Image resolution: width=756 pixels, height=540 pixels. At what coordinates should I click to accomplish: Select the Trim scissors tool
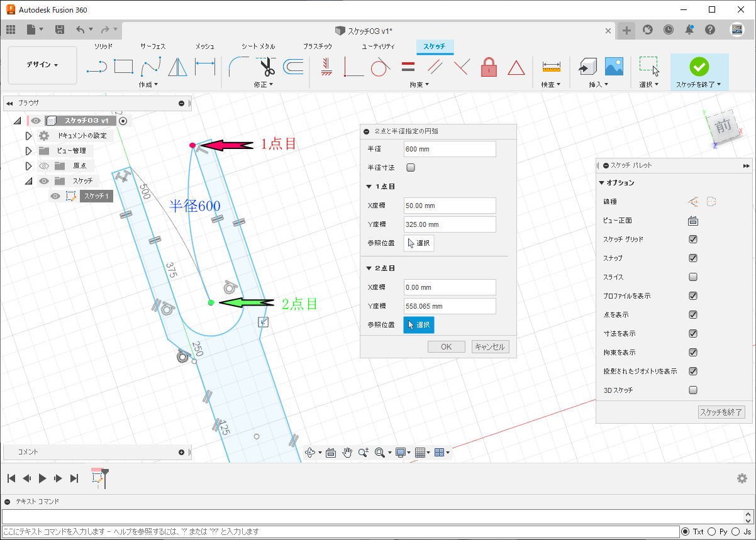click(x=267, y=66)
